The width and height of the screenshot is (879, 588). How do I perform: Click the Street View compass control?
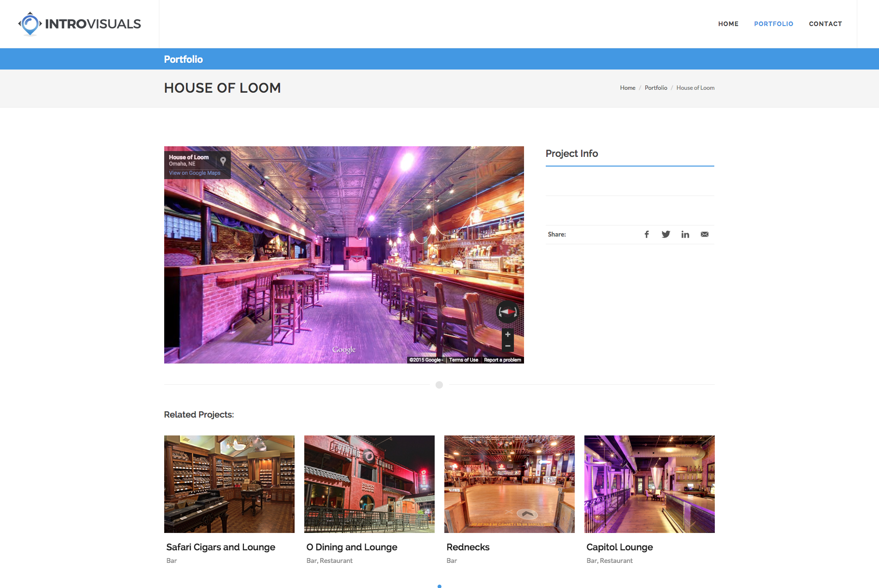pyautogui.click(x=508, y=312)
